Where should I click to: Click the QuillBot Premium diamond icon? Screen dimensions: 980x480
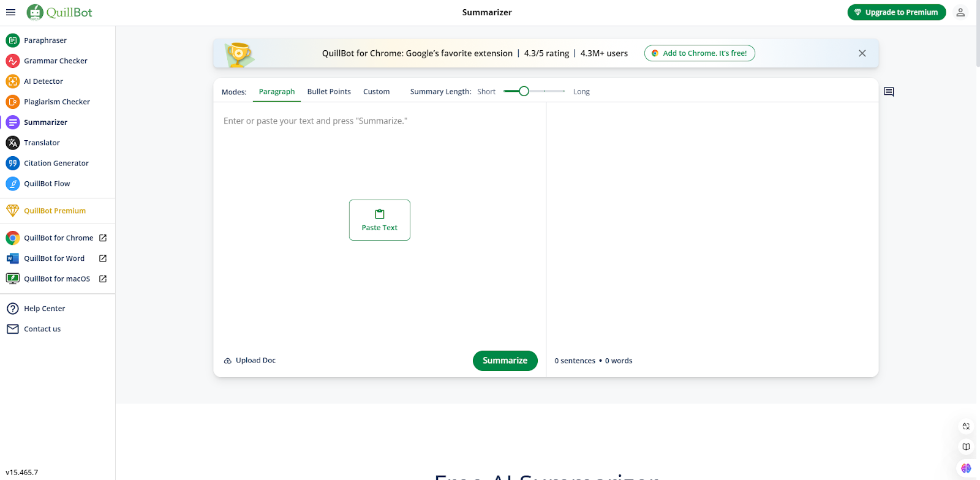[x=12, y=211]
